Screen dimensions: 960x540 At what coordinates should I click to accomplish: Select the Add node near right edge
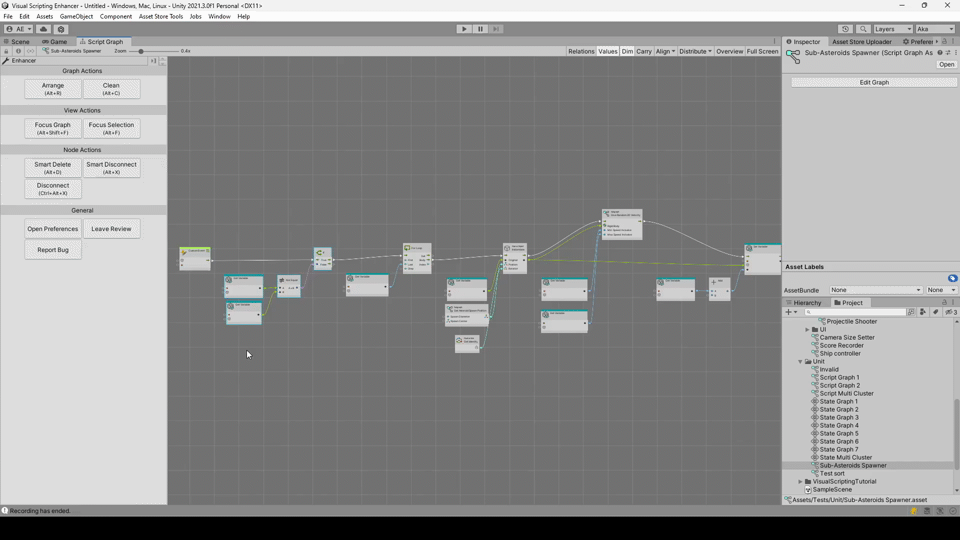pos(719,289)
